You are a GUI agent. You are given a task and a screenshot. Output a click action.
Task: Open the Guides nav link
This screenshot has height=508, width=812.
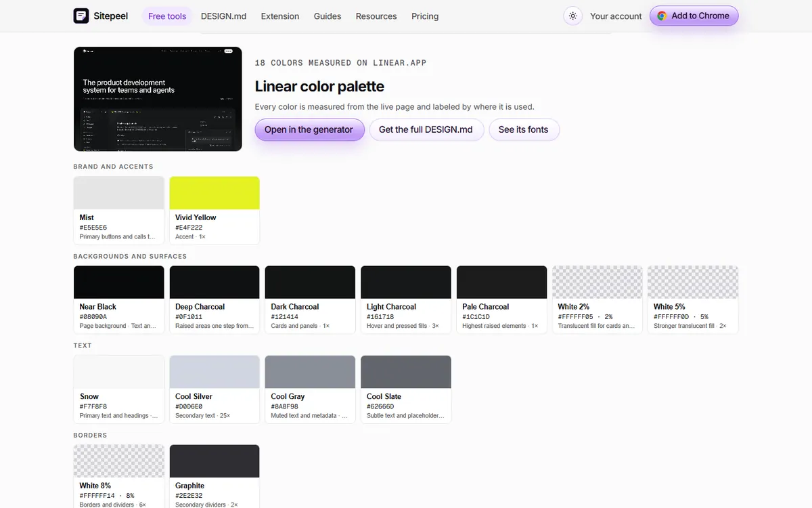click(x=328, y=16)
